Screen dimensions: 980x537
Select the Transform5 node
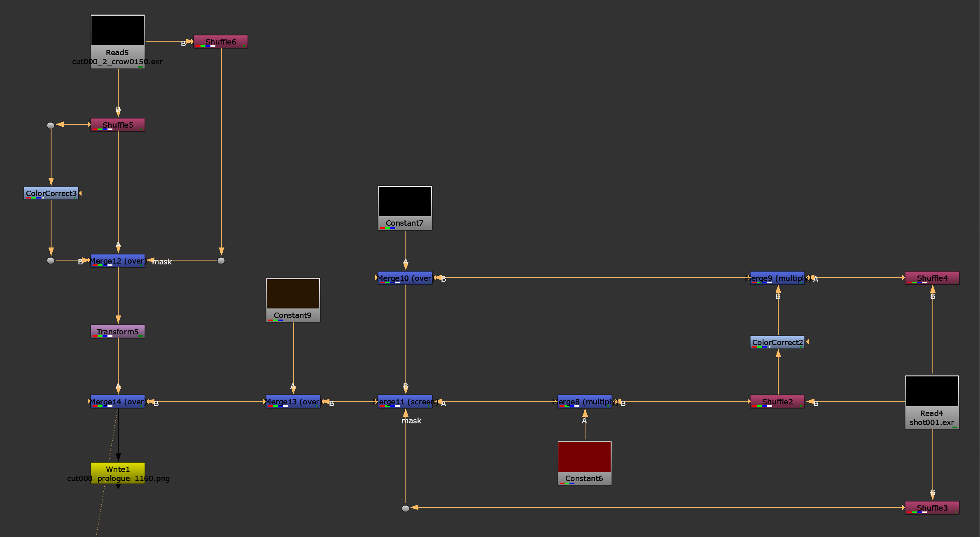click(x=118, y=332)
